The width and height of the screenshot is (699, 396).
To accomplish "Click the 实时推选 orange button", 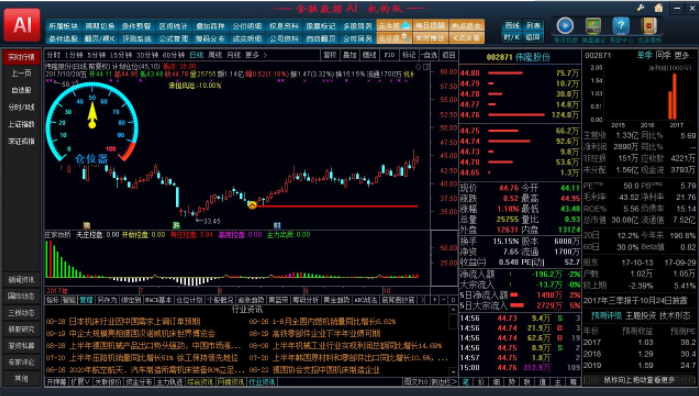I will [431, 38].
